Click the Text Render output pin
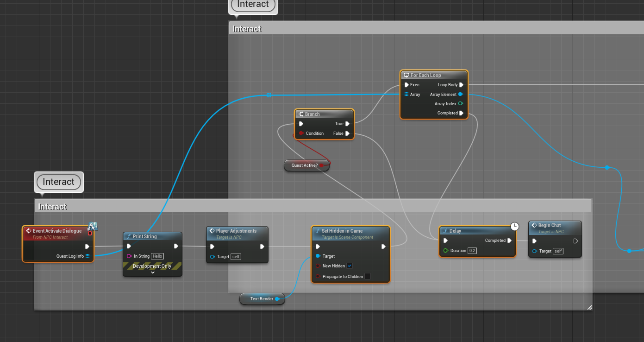The image size is (644, 342). tap(277, 299)
